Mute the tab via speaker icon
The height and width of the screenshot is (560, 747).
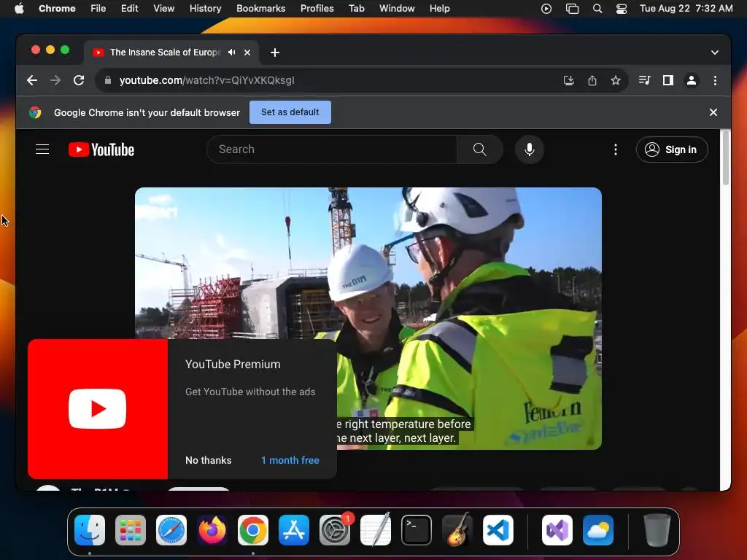pyautogui.click(x=231, y=52)
